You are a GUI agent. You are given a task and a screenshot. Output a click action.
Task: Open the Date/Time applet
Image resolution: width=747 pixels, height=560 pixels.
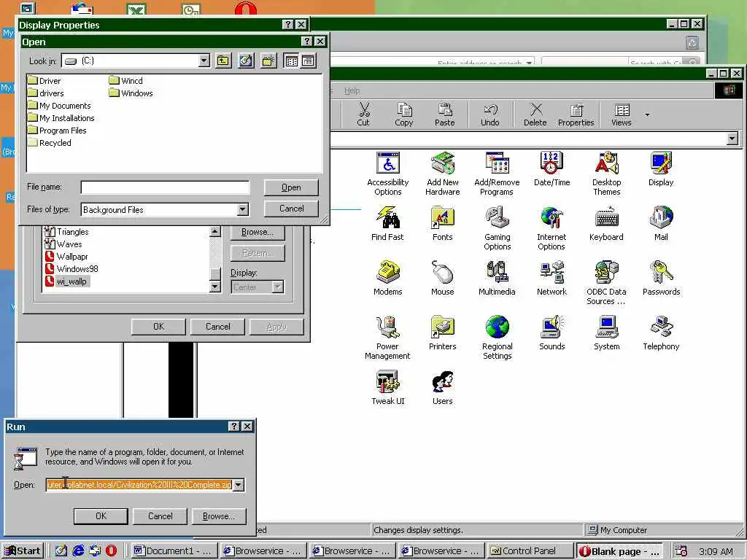551,169
